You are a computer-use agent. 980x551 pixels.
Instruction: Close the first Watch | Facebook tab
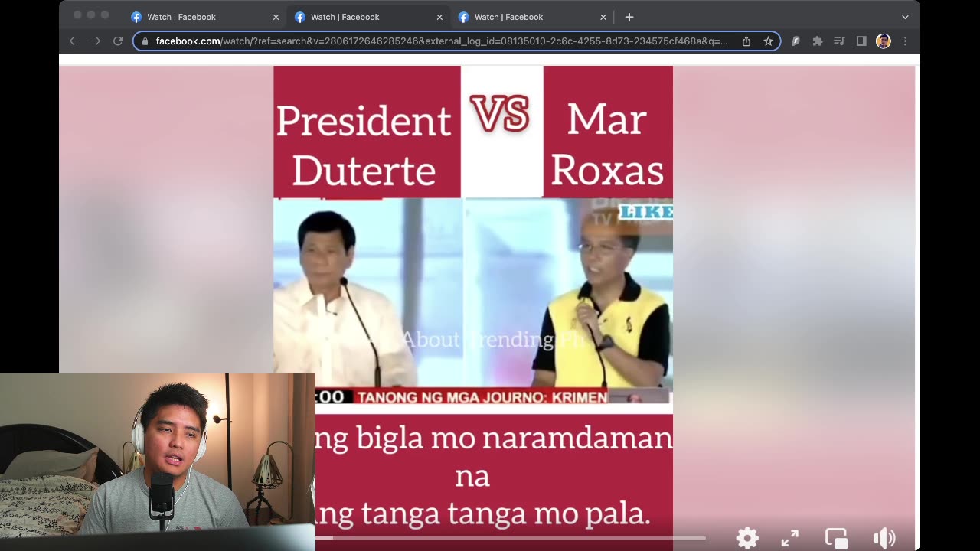coord(276,17)
